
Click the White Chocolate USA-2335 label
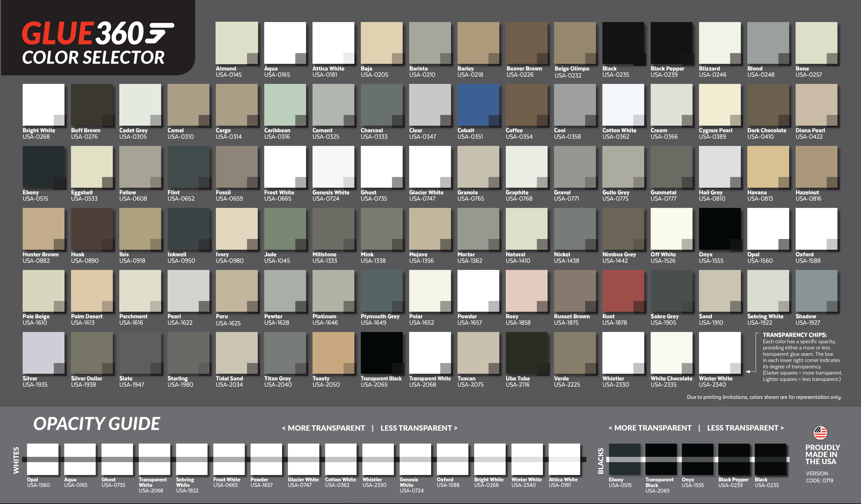pyautogui.click(x=671, y=381)
